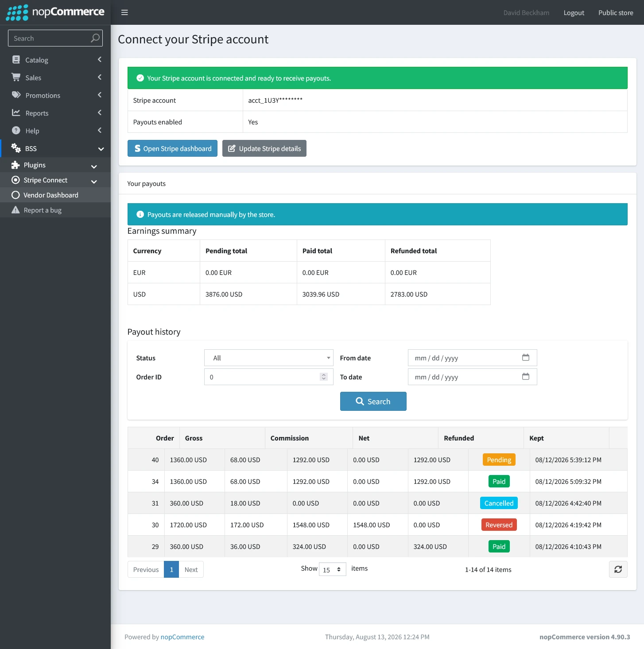Click the Plugins puzzle piece icon
Viewport: 644px width, 649px height.
point(16,165)
